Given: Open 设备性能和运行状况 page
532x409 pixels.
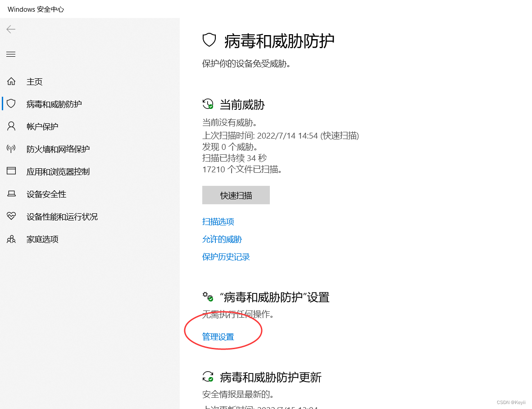Looking at the screenshot, I should click(62, 216).
